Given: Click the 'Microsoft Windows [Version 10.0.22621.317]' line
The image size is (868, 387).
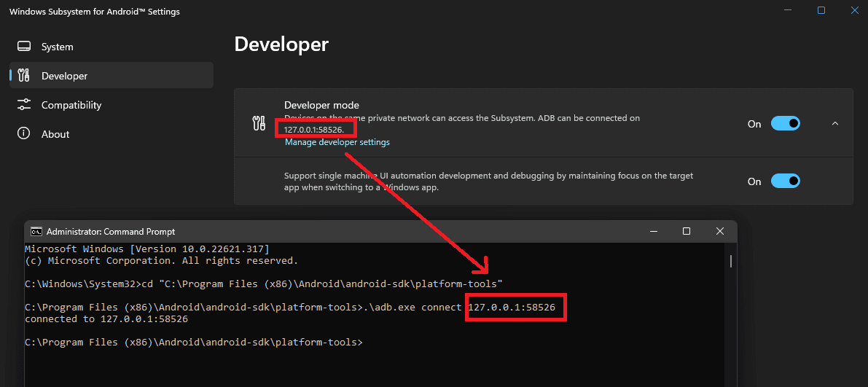Looking at the screenshot, I should pyautogui.click(x=147, y=249).
